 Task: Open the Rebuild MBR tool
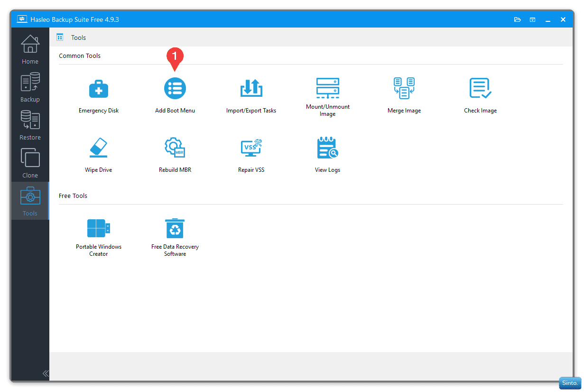pos(175,156)
